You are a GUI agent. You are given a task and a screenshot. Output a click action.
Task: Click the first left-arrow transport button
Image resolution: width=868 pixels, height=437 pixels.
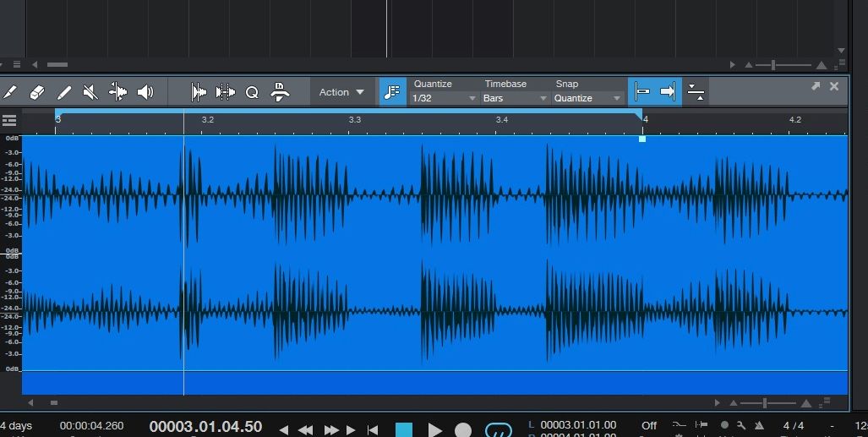[284, 429]
